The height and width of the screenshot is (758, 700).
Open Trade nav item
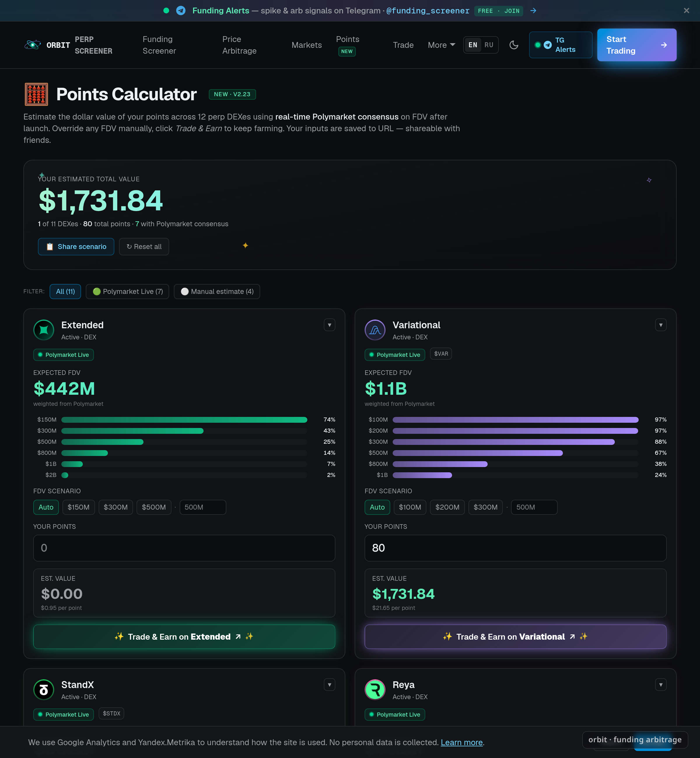pyautogui.click(x=403, y=45)
